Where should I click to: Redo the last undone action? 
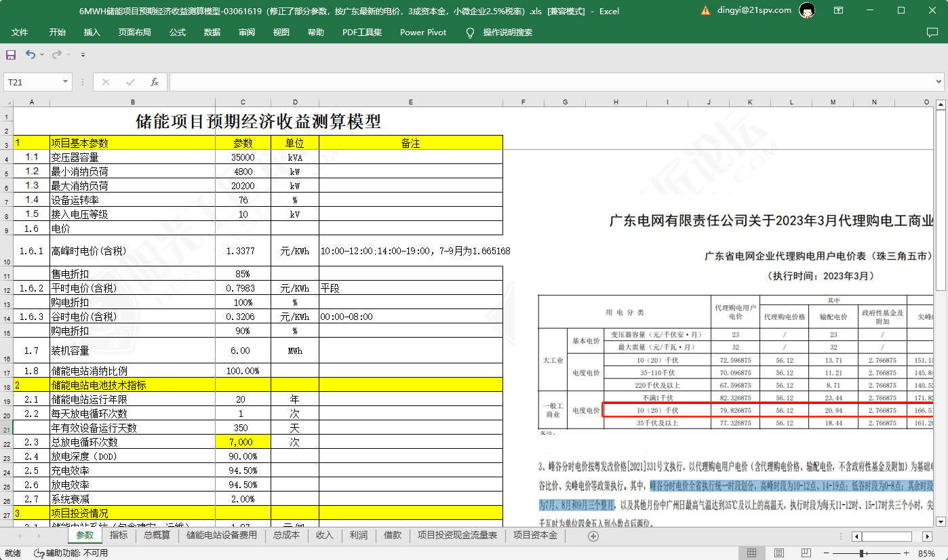pyautogui.click(x=57, y=54)
